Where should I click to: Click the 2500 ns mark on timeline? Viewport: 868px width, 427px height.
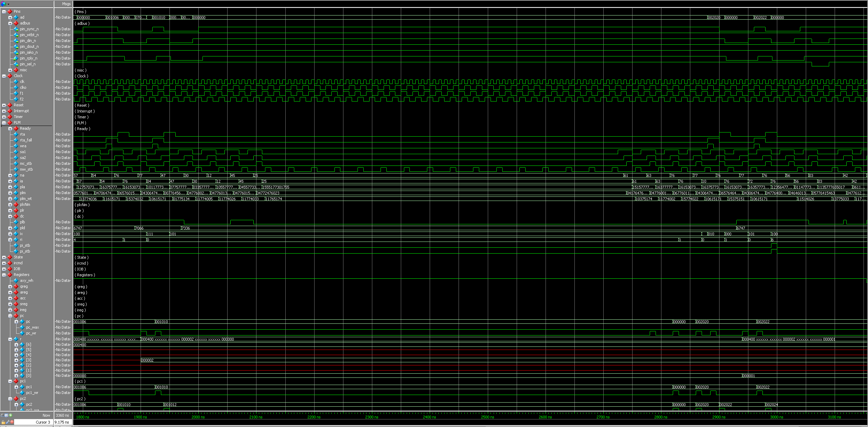pos(487,417)
